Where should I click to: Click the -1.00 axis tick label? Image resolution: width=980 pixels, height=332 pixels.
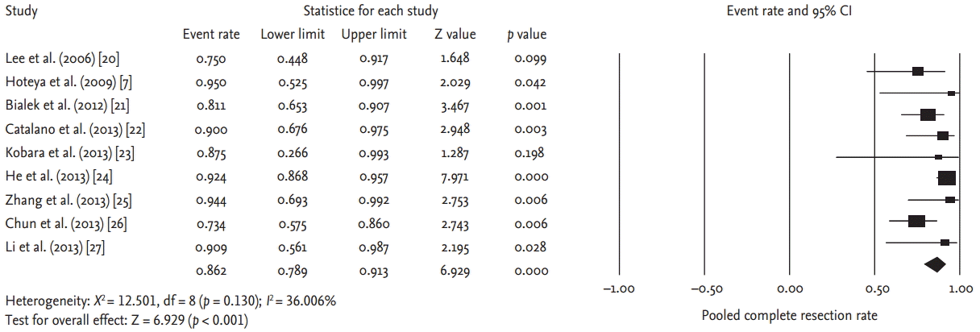pyautogui.click(x=619, y=288)
